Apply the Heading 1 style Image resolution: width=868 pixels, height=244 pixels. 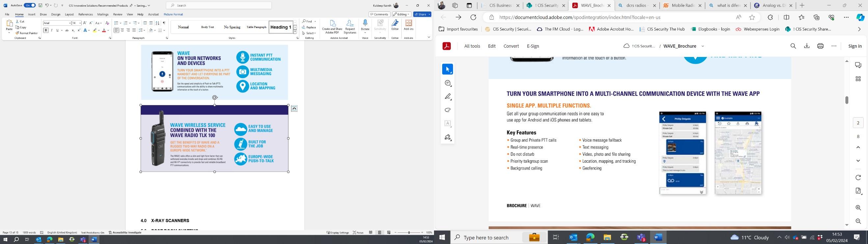coord(281,27)
